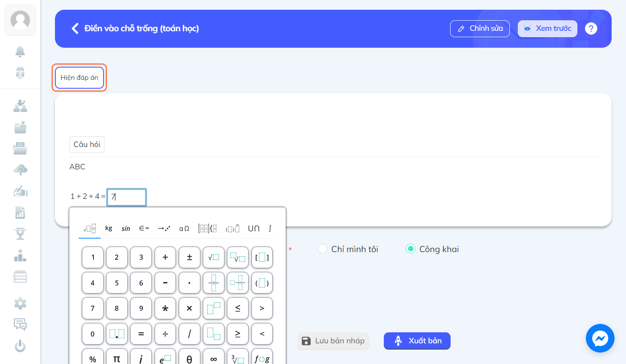Click the Lưu bản nháp save draft button
This screenshot has height=364, width=626.
click(x=333, y=341)
